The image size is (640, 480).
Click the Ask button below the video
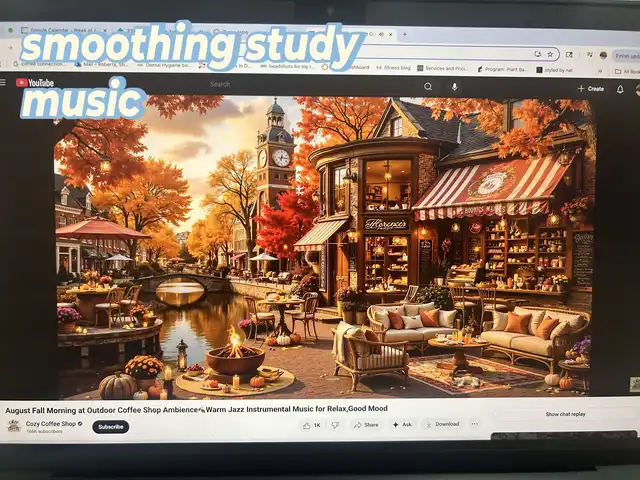[x=402, y=425]
